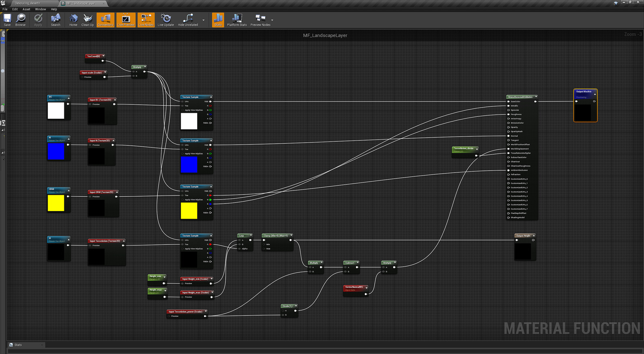Screen dimensions: 644x354
Task: Open Platform Stats from the toolbar
Action: (x=237, y=20)
